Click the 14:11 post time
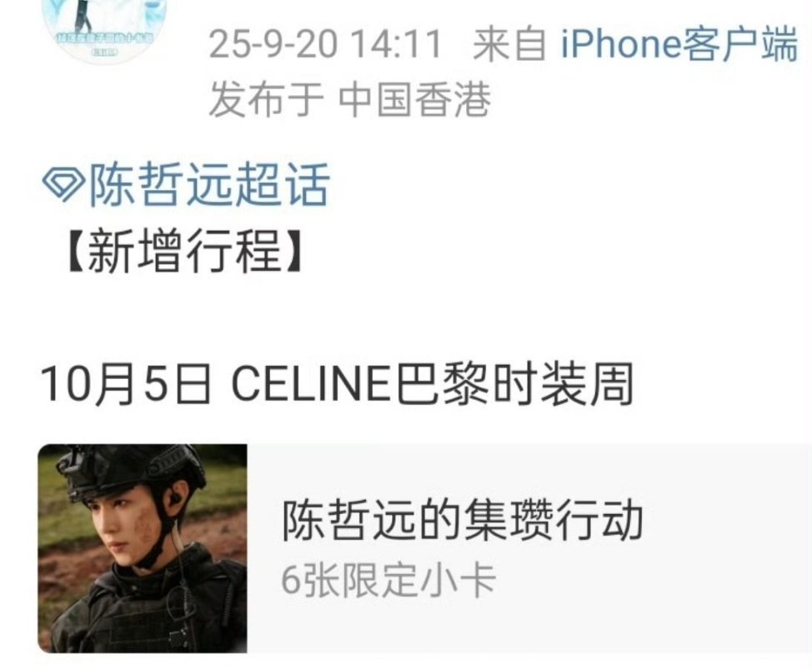Viewport: 812px width, 669px height. (x=396, y=44)
